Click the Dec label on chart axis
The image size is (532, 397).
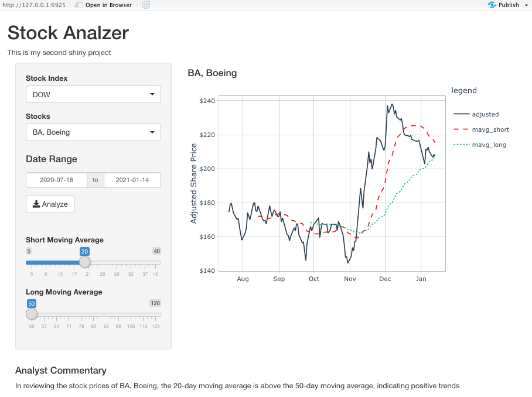point(385,279)
